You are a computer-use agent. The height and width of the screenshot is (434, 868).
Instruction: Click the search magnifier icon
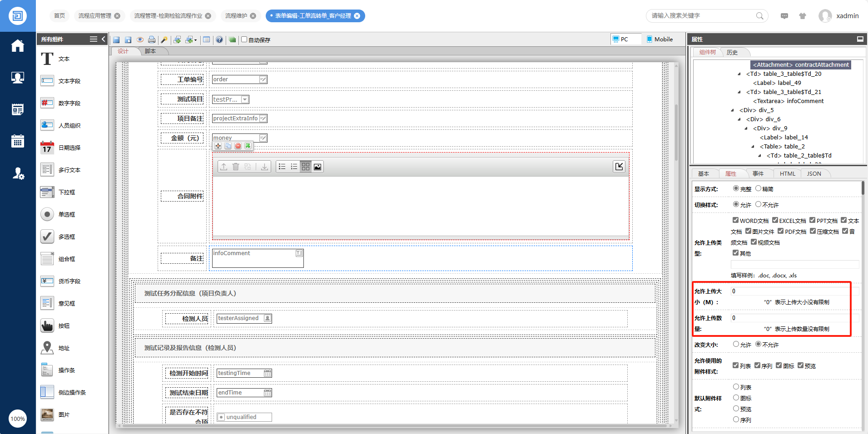coord(759,16)
